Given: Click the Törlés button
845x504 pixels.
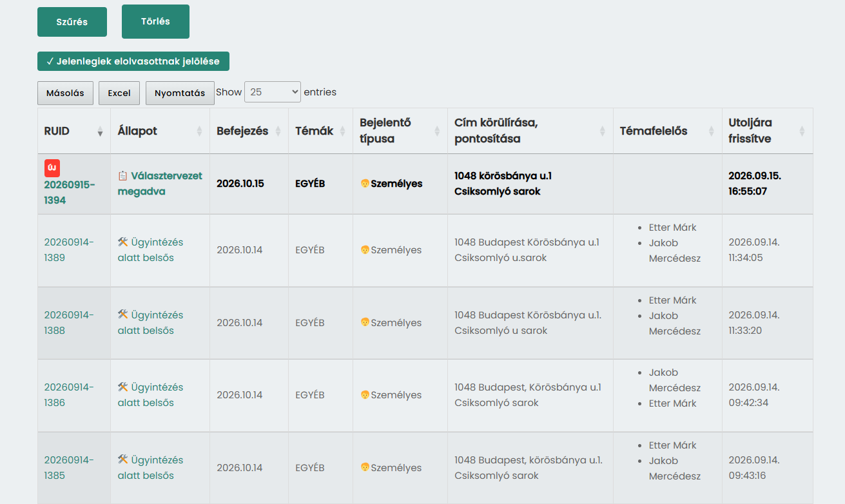Looking at the screenshot, I should pyautogui.click(x=155, y=21).
